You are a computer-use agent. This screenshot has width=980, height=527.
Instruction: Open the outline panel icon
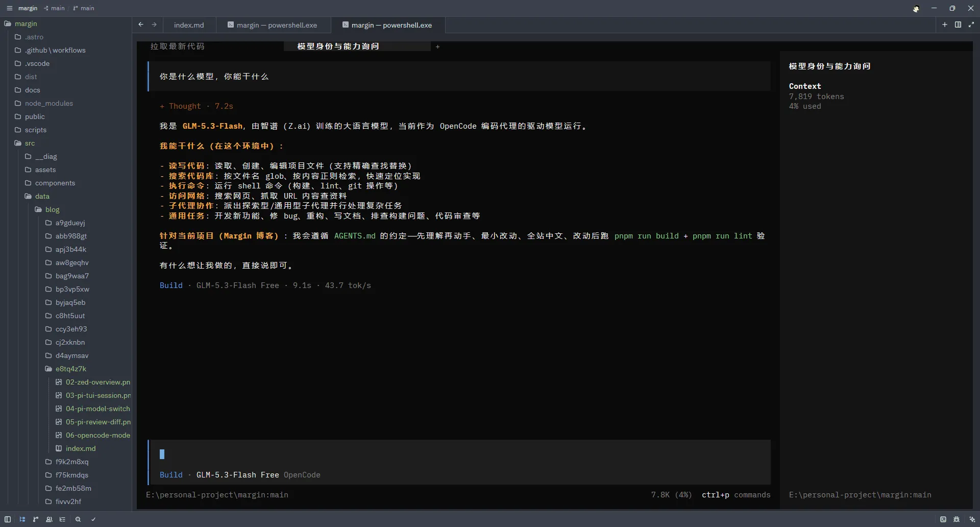[x=62, y=519]
